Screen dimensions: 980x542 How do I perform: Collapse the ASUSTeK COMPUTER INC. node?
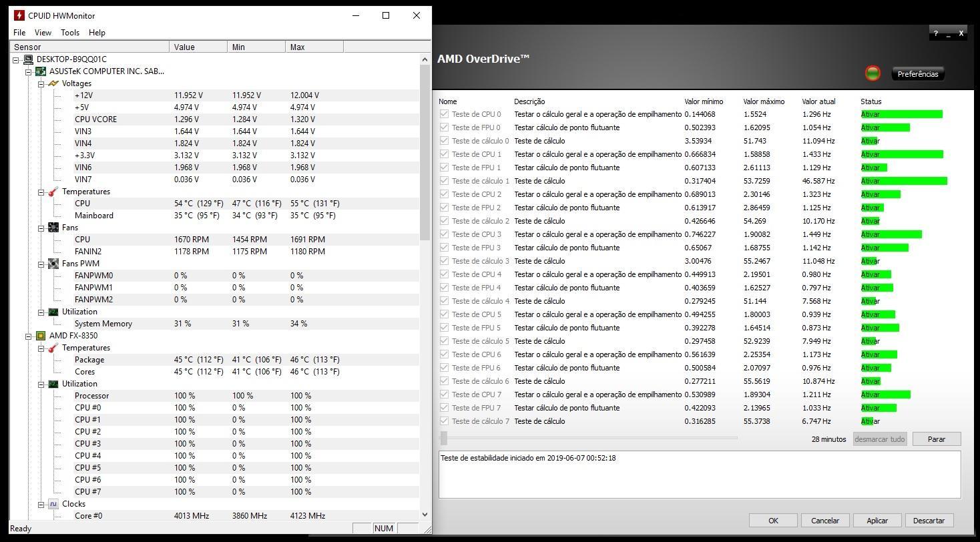point(29,71)
